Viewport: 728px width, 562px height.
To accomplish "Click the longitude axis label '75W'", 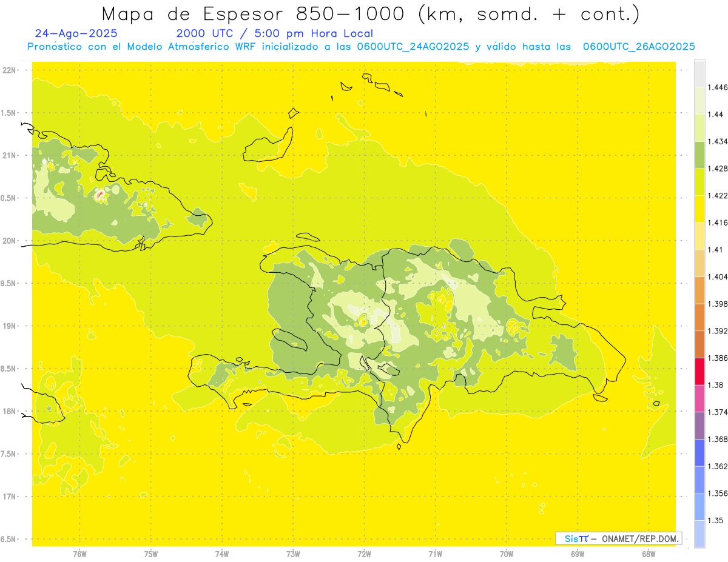I will pos(151,554).
